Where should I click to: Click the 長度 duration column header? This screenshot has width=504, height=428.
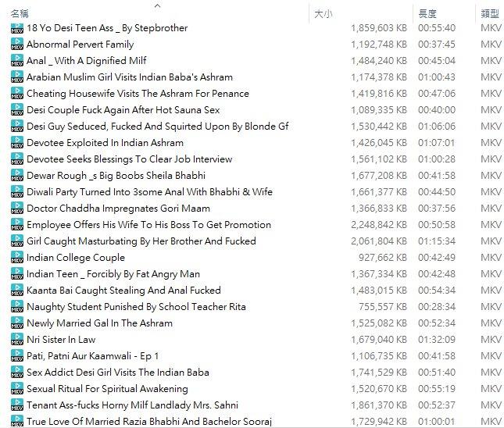tap(427, 14)
